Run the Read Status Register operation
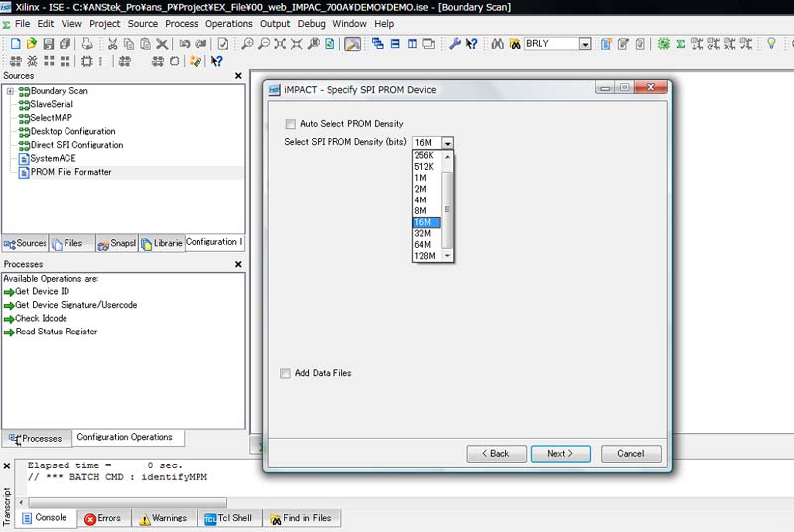Viewport: 794px width, 532px height. (57, 332)
